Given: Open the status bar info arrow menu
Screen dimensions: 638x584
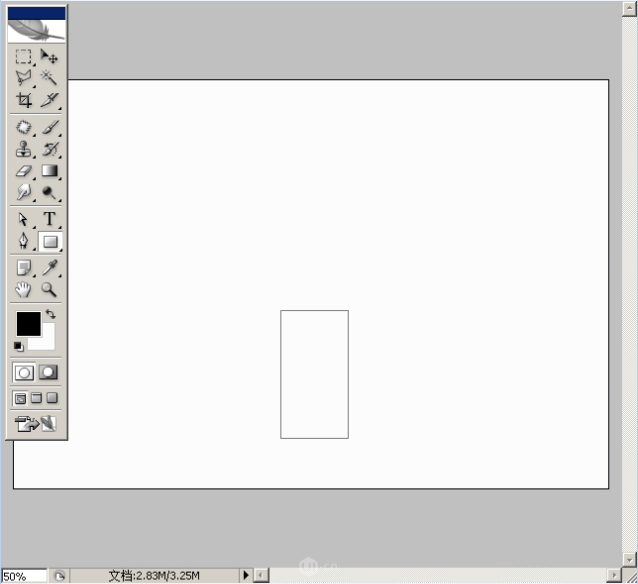Looking at the screenshot, I should point(246,576).
